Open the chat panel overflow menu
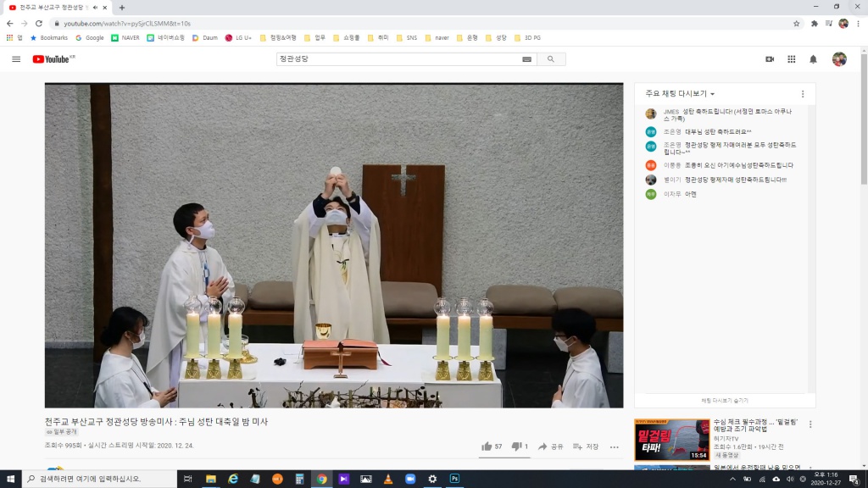The width and height of the screenshot is (868, 488). (x=804, y=94)
